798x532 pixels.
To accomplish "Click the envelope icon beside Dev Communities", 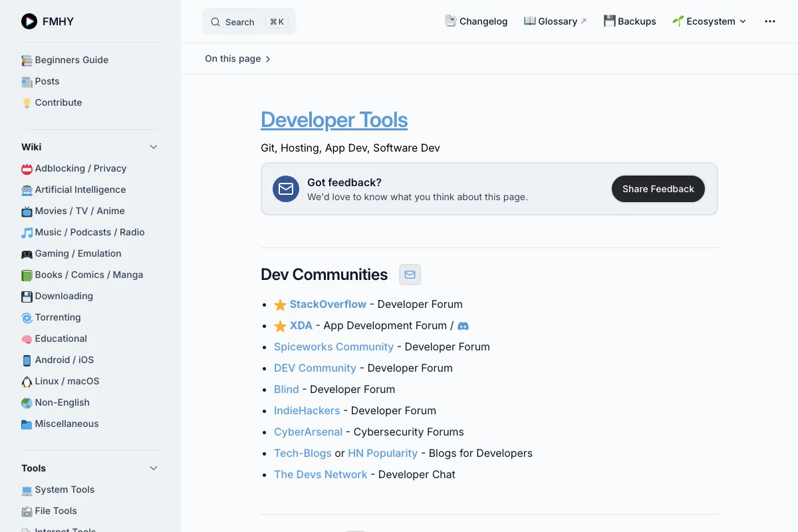I will coord(410,275).
